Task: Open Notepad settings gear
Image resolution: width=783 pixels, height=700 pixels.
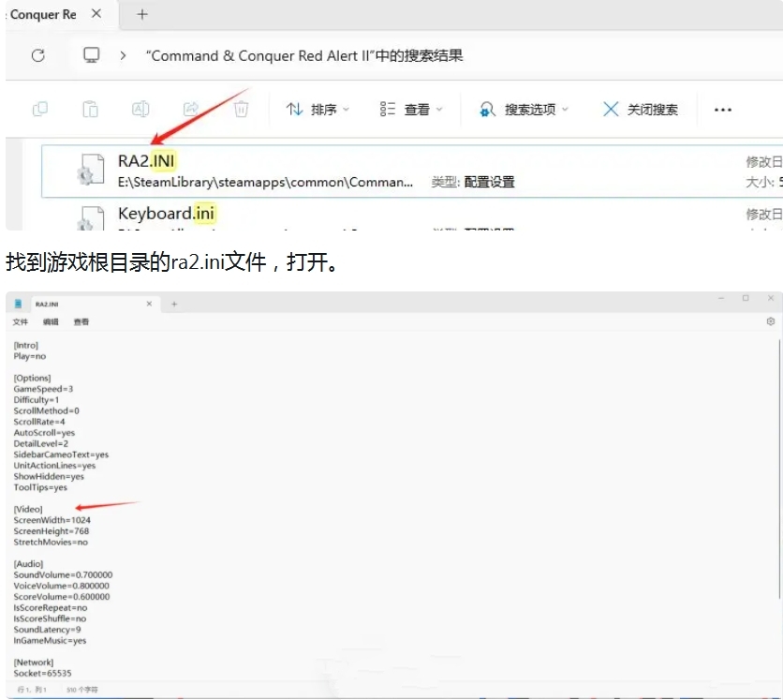Action: coord(771,321)
